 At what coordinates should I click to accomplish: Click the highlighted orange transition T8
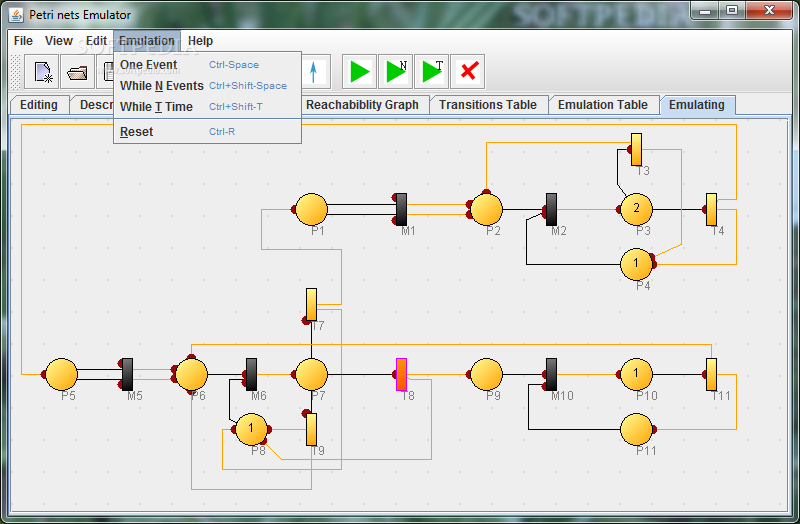pyautogui.click(x=402, y=375)
